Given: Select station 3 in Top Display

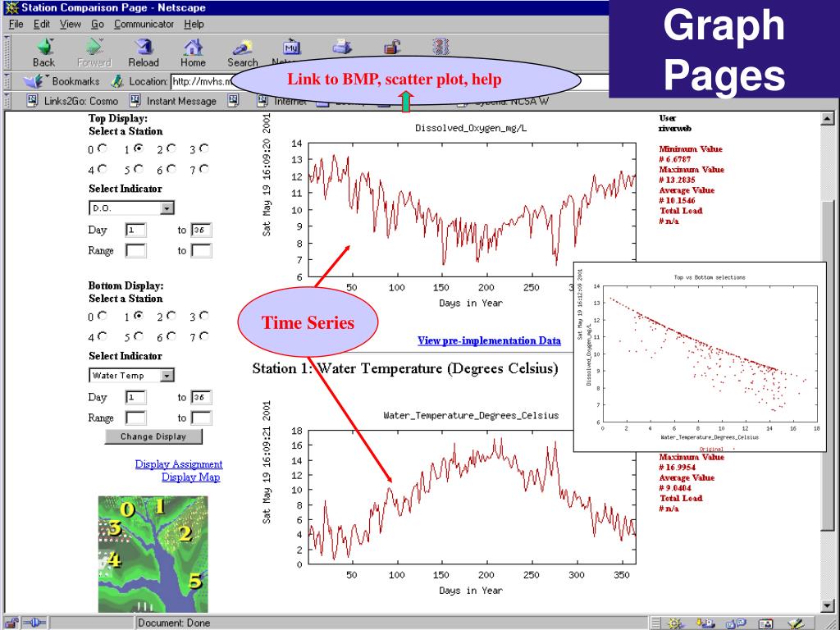Looking at the screenshot, I should [203, 148].
